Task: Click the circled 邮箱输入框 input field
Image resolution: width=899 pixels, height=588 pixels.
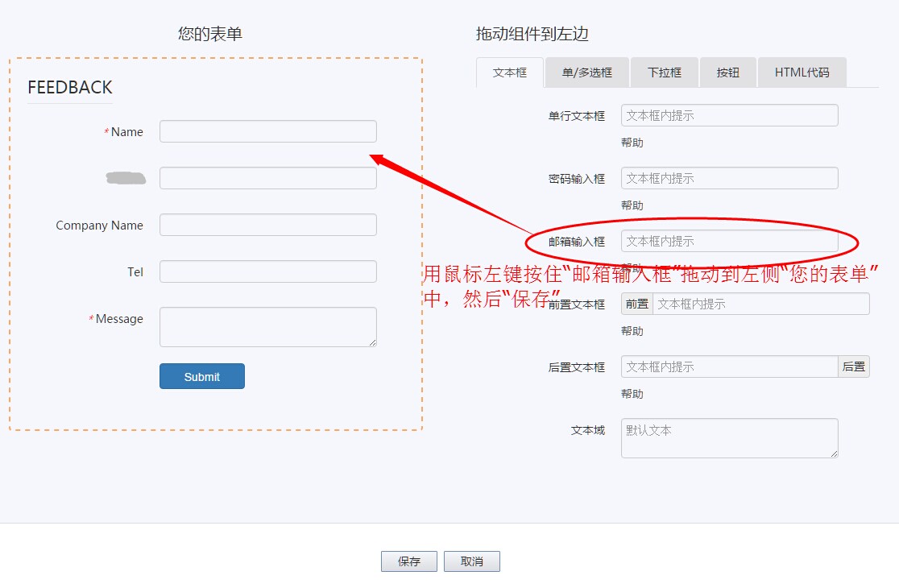Action: pos(729,241)
